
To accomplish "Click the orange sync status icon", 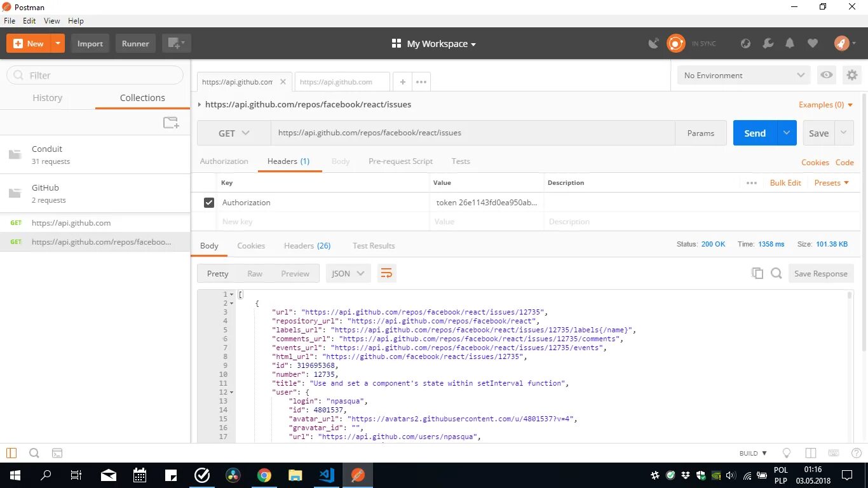I will (x=675, y=43).
